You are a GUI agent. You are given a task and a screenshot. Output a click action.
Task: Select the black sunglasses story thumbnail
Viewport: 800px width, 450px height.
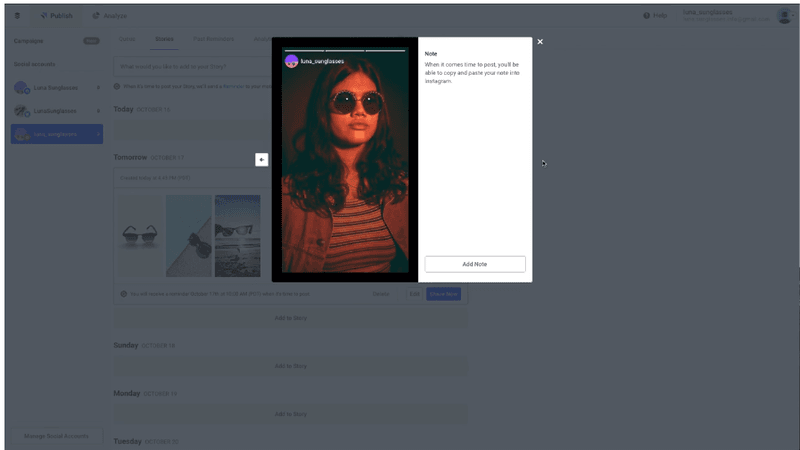point(139,236)
